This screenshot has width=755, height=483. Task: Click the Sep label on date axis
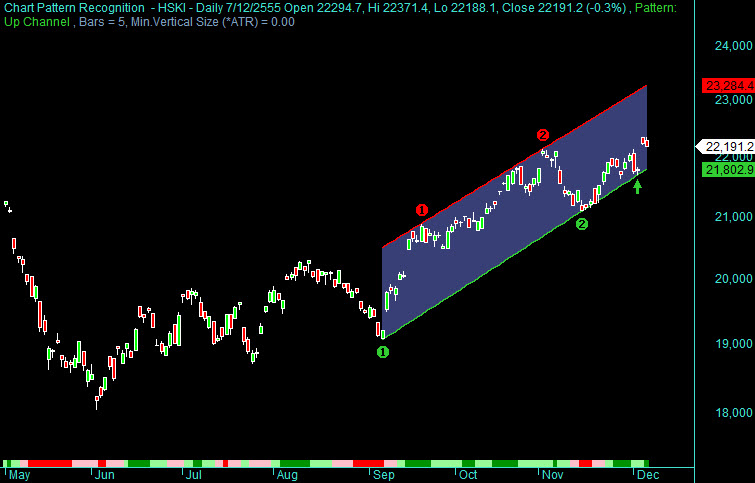[384, 475]
